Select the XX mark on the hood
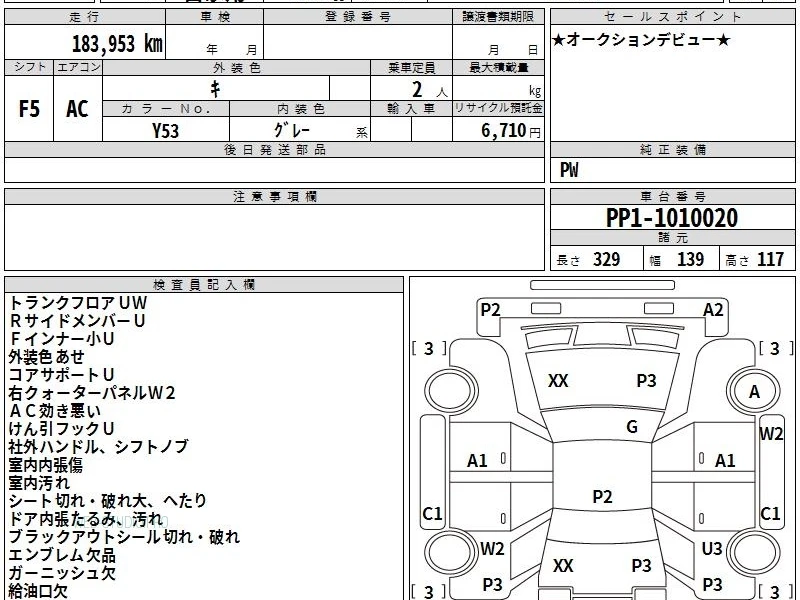The image size is (800, 600). (x=558, y=381)
